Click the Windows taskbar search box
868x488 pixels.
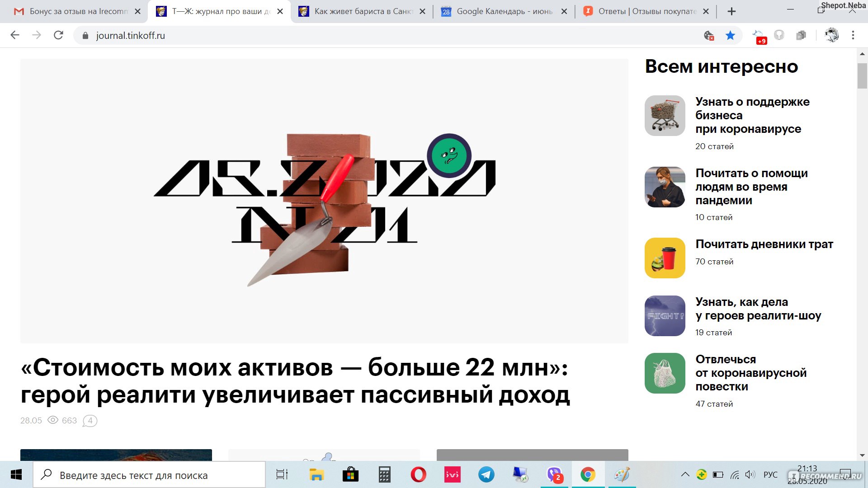pyautogui.click(x=149, y=475)
